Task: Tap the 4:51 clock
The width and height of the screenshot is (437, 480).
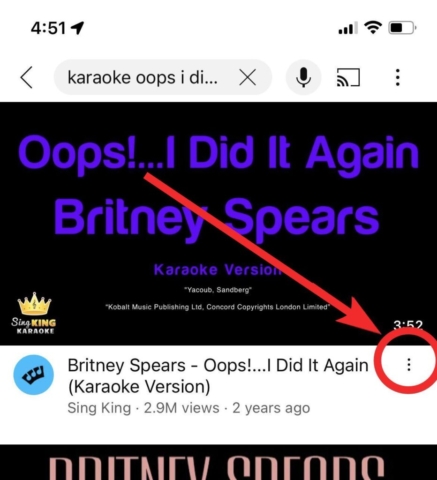Action: (48, 28)
